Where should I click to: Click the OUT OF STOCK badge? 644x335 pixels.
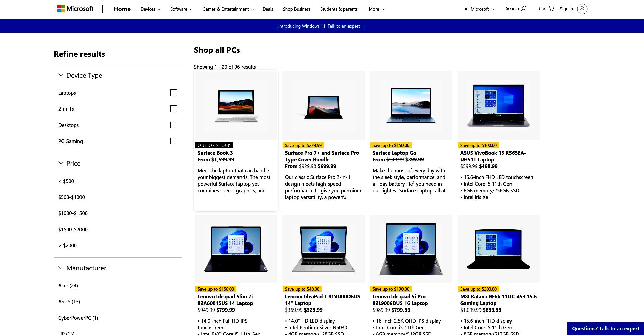coord(214,145)
